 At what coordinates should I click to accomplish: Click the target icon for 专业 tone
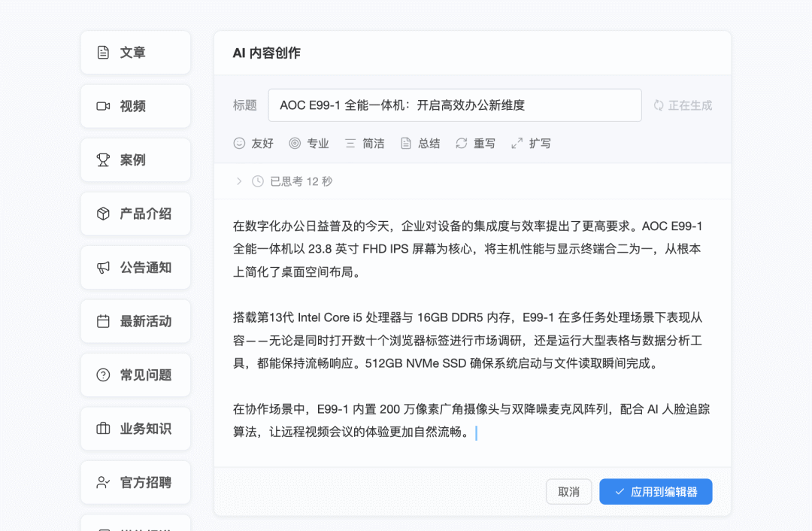(295, 144)
